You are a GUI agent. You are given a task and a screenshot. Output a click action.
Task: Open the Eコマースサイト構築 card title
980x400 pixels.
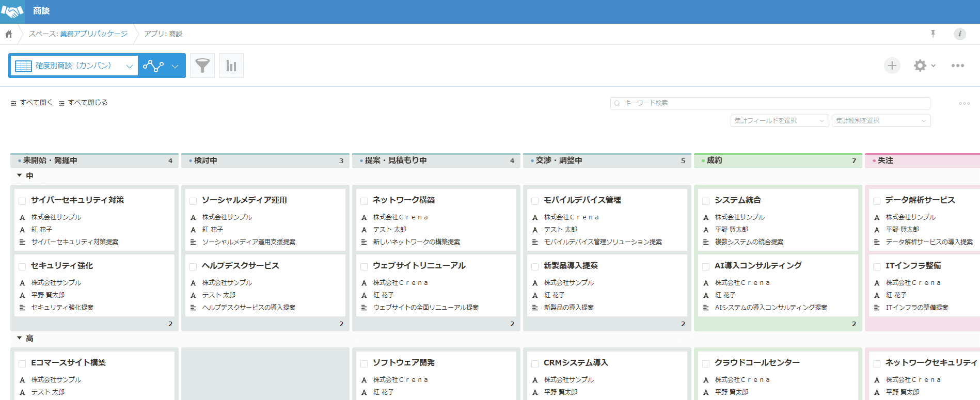tap(68, 363)
